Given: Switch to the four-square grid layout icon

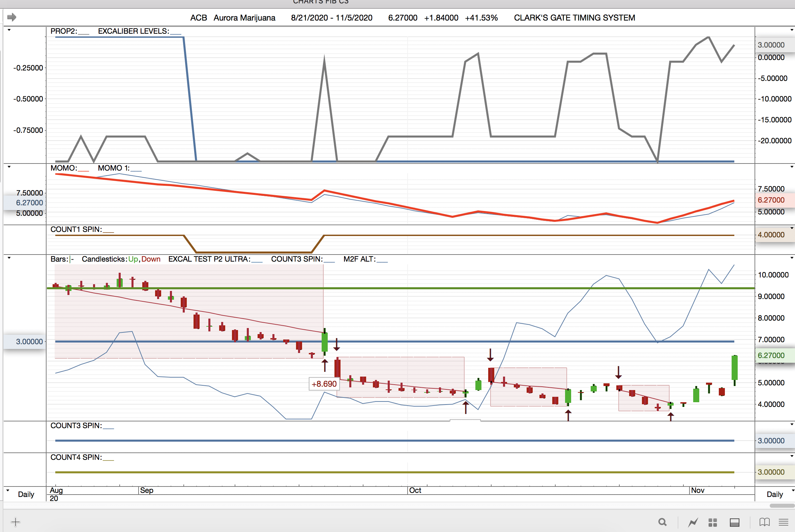Looking at the screenshot, I should point(712,522).
